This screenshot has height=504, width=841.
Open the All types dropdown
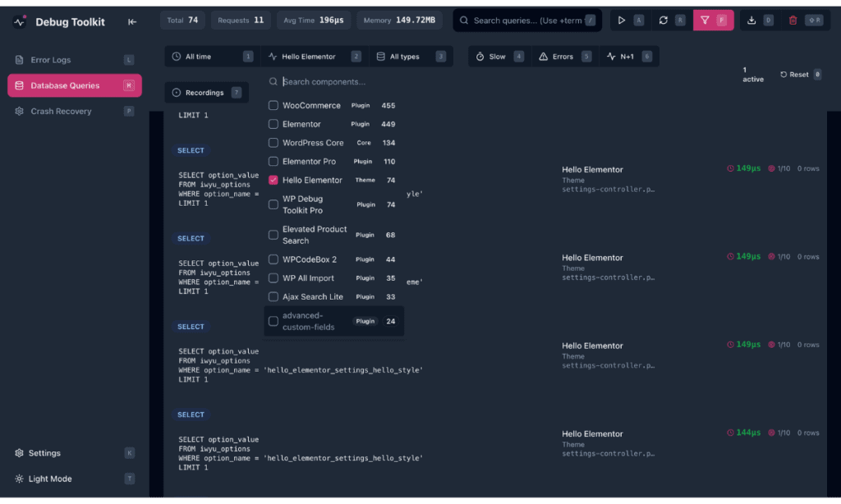coord(411,57)
